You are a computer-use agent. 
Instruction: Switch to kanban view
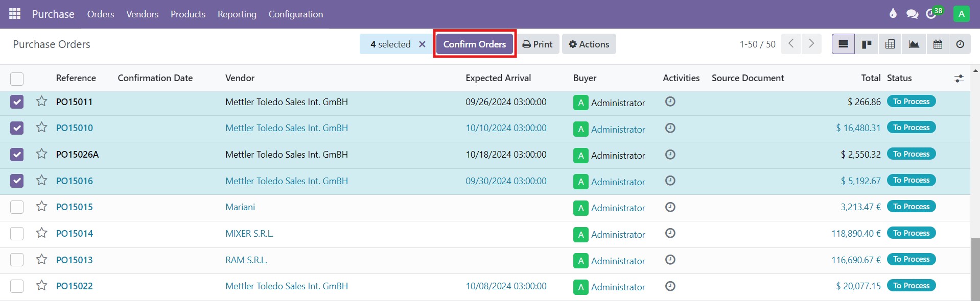(x=867, y=44)
